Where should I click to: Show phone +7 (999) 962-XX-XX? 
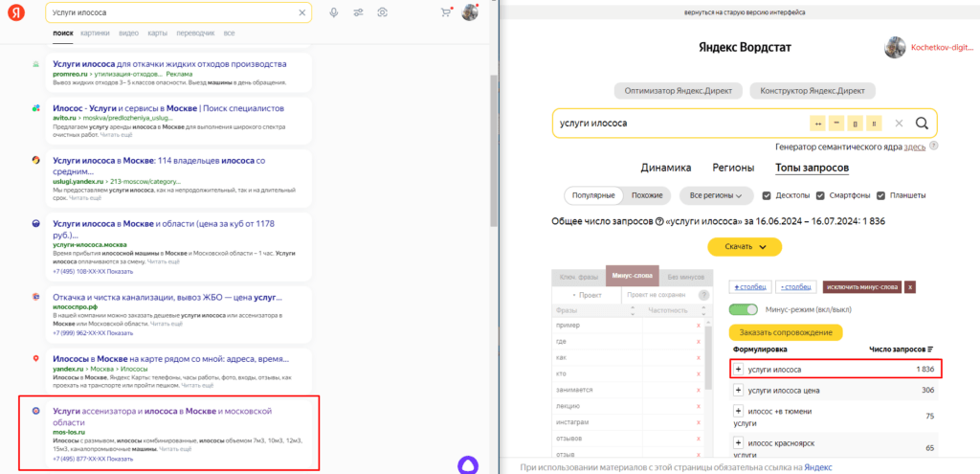[93, 332]
